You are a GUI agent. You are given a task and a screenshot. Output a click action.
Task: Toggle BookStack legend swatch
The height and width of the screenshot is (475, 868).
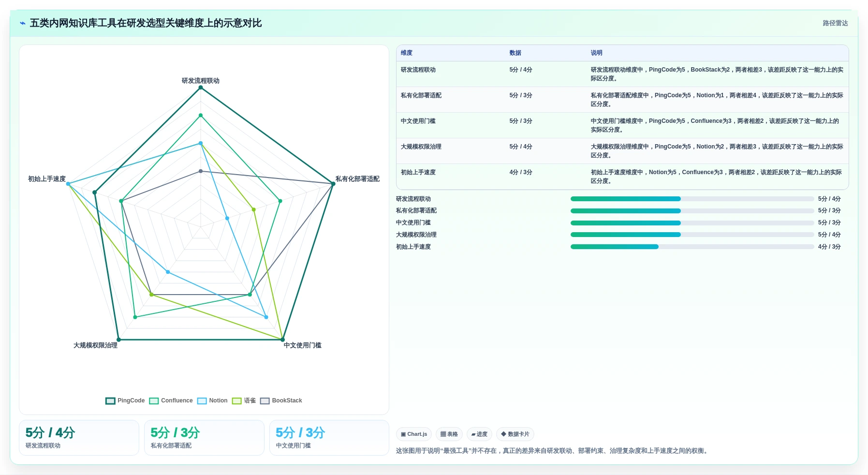(265, 401)
